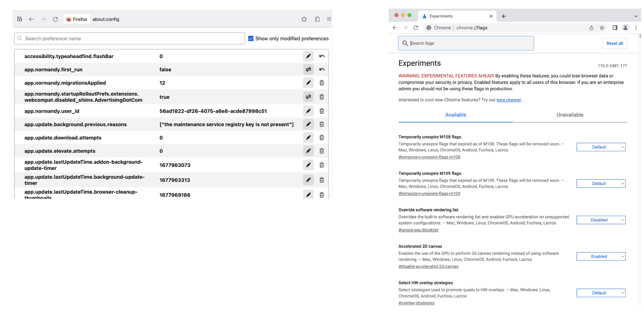Edit lastUpdateTime.background-update-timer value

point(308,180)
